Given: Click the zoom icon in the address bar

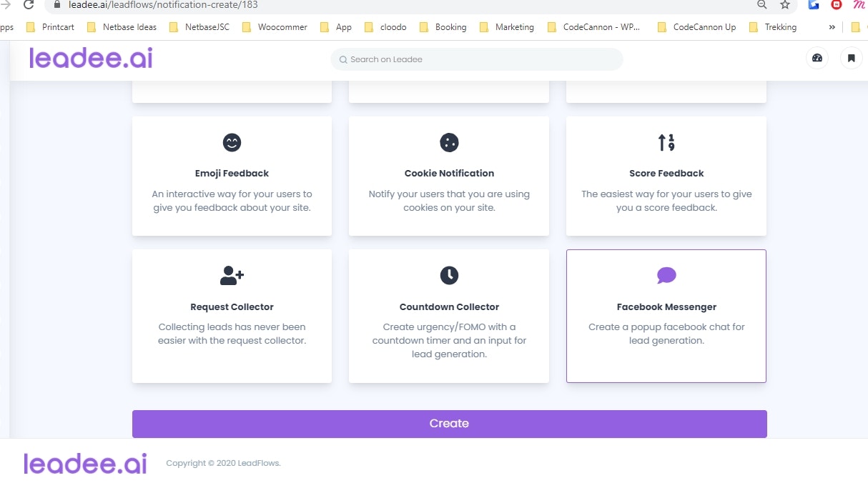Looking at the screenshot, I should 761,6.
